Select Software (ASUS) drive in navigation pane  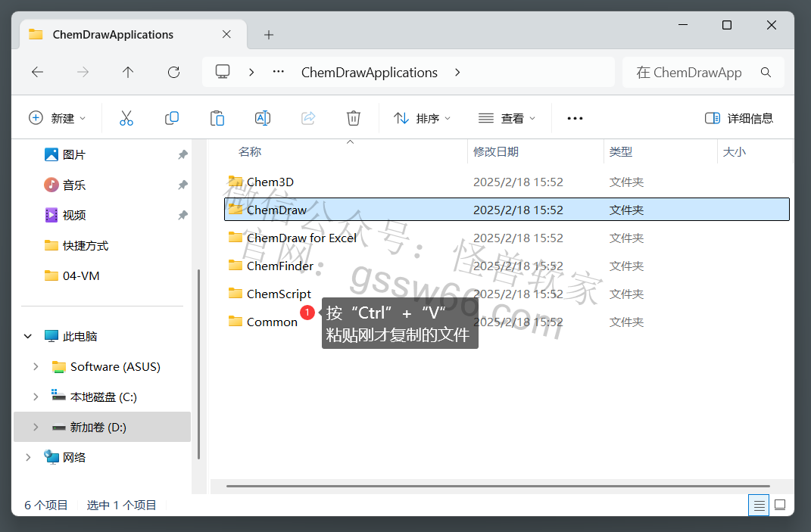point(106,366)
